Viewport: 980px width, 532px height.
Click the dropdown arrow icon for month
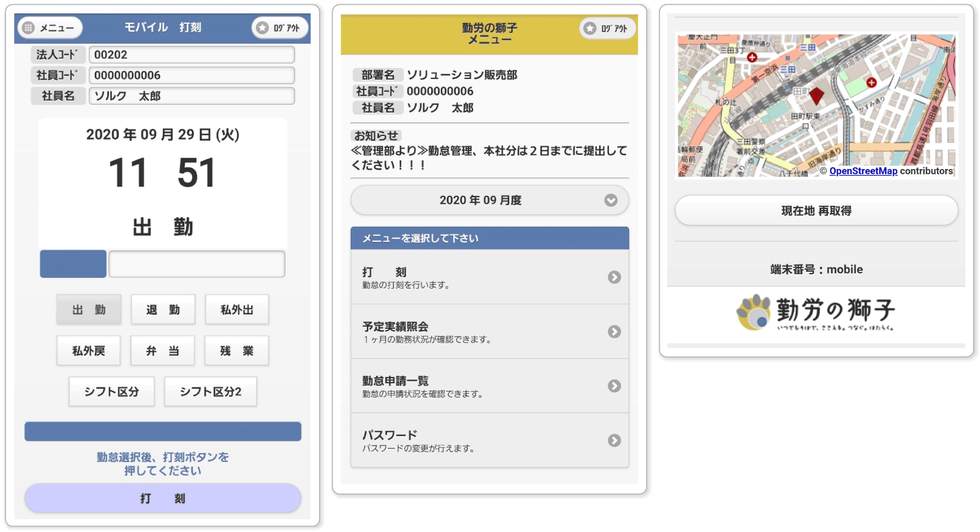click(x=611, y=200)
